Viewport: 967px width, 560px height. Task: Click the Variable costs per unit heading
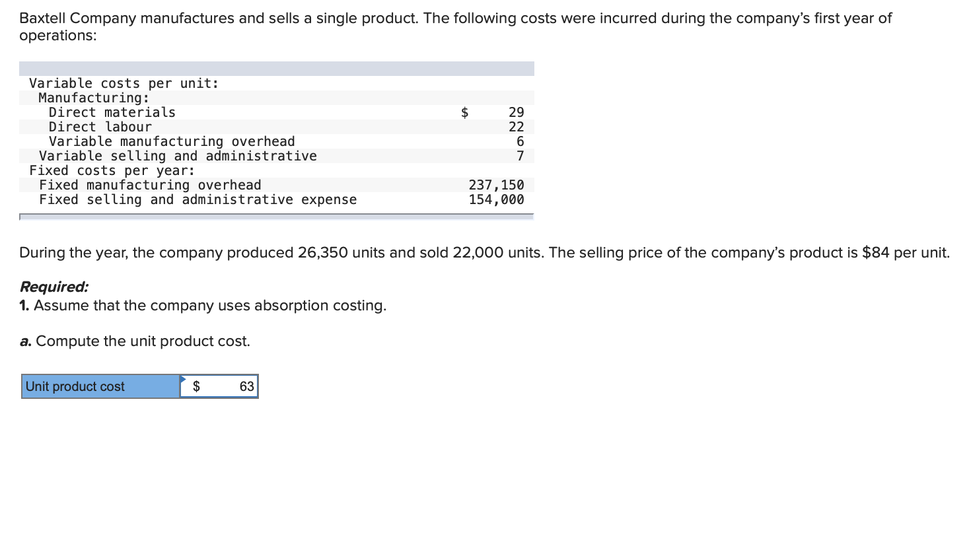(124, 83)
